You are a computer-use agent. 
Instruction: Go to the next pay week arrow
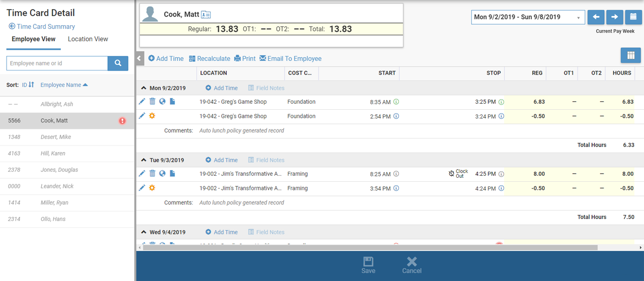614,17
